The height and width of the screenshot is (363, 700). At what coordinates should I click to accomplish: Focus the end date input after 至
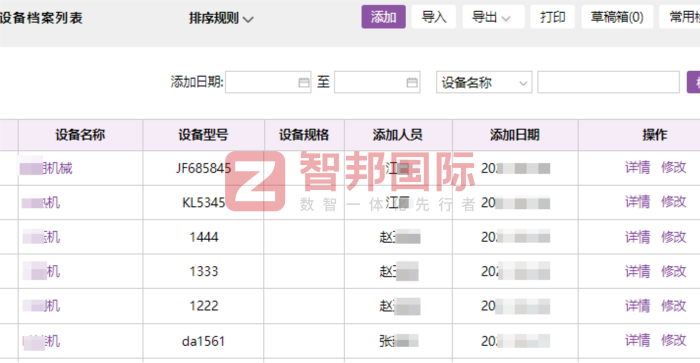(377, 82)
